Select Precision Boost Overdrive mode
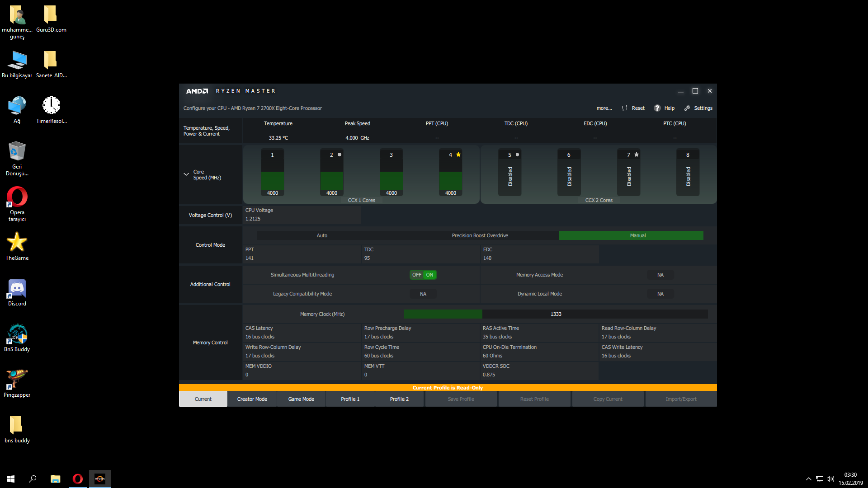Image resolution: width=868 pixels, height=488 pixels. point(480,235)
